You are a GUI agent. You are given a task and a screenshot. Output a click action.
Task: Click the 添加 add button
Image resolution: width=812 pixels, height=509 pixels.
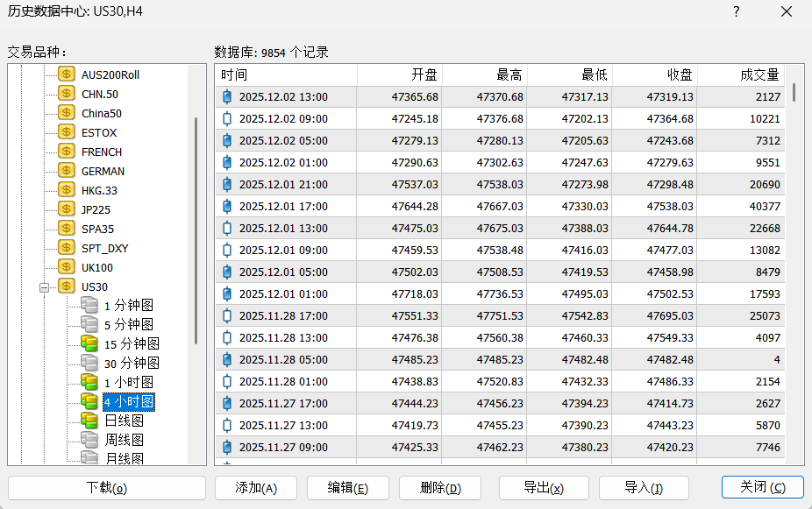(x=255, y=487)
